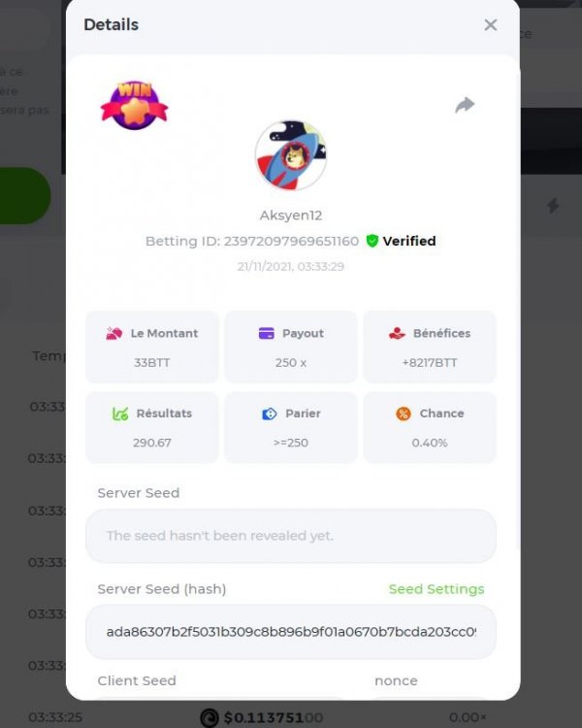Click the Betting ID number
Image resolution: width=582 pixels, height=728 pixels.
pos(291,241)
